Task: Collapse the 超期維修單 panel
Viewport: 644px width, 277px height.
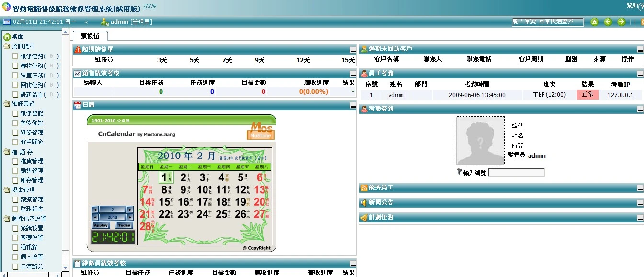Action: pos(353,49)
